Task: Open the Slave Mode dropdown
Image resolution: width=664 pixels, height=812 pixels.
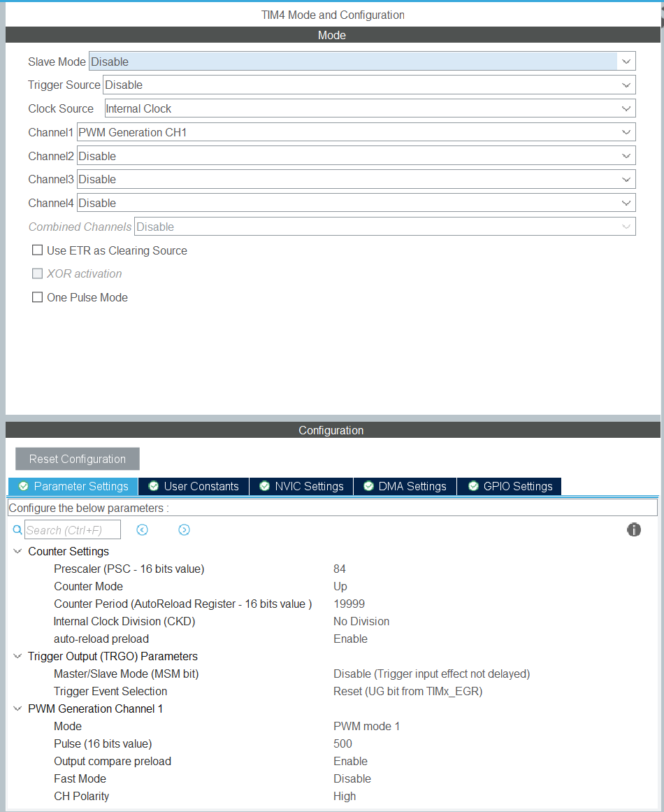Action: click(x=362, y=61)
